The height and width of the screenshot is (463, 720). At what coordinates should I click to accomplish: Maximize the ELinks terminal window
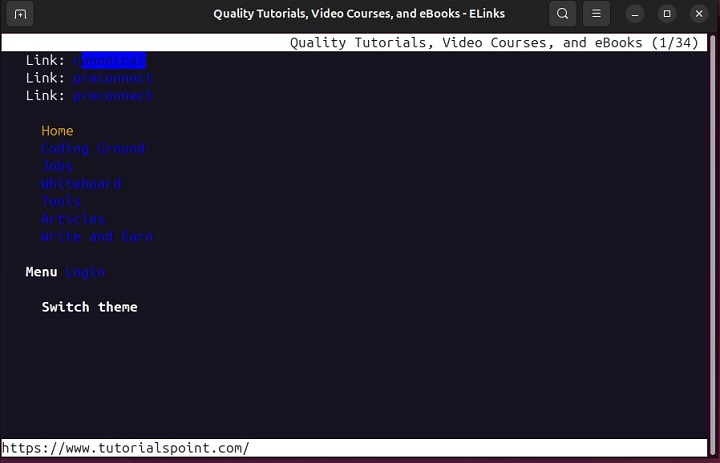[667, 14]
